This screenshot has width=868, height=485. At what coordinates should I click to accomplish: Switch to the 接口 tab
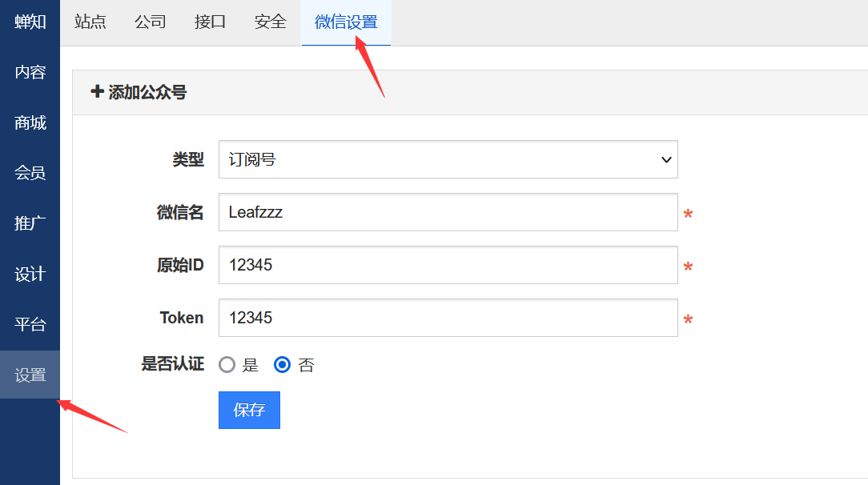(x=210, y=22)
